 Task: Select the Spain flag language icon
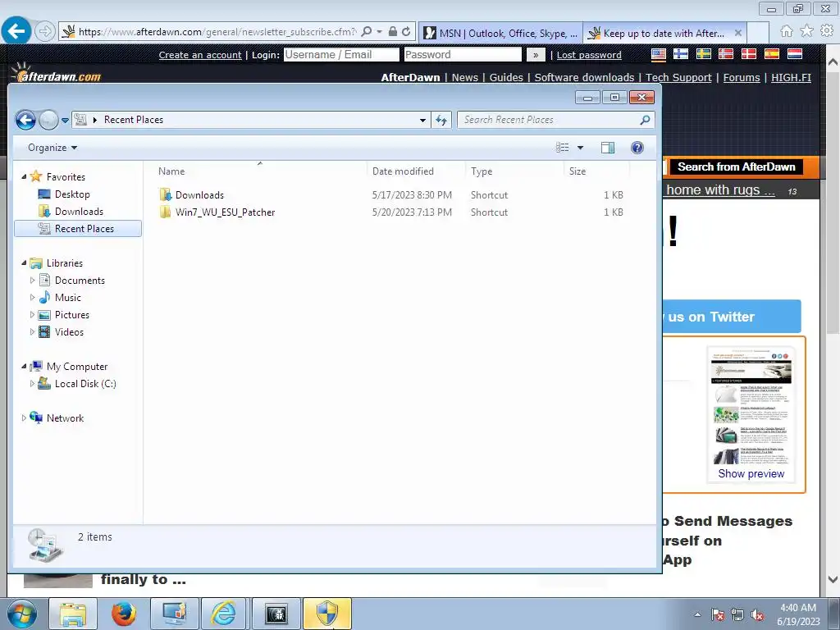click(x=771, y=54)
